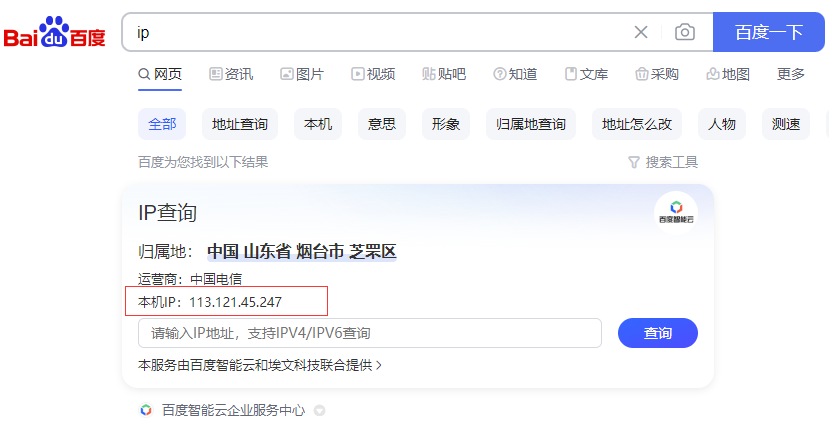Select the 形象 suggestion chip
829x427 pixels.
click(446, 124)
